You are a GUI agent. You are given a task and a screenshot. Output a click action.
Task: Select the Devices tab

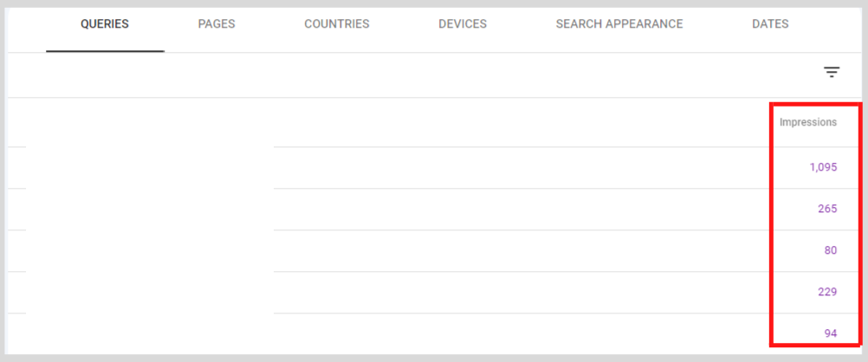click(463, 24)
